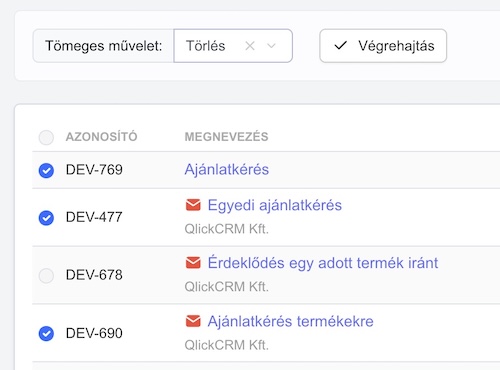Viewport: 500px width, 370px height.
Task: Uncheck the DEV-769 row checkbox
Action: 46,170
